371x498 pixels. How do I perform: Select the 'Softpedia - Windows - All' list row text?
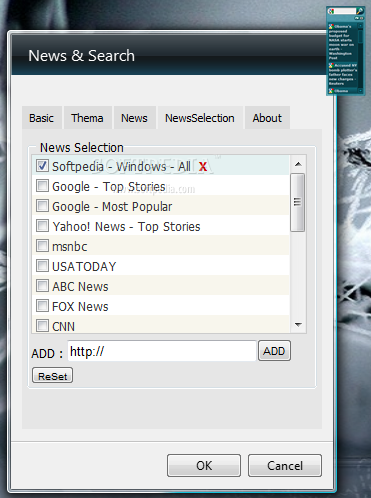(121, 166)
